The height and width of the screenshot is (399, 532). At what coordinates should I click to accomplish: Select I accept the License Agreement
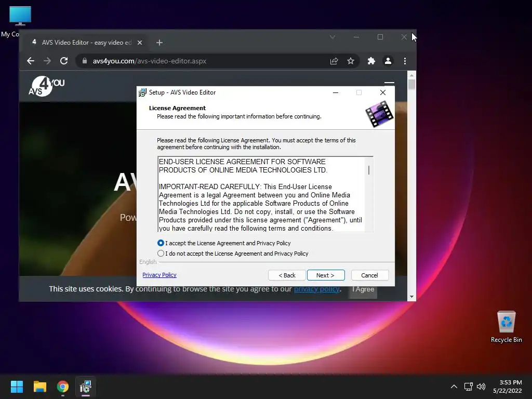[x=224, y=243]
